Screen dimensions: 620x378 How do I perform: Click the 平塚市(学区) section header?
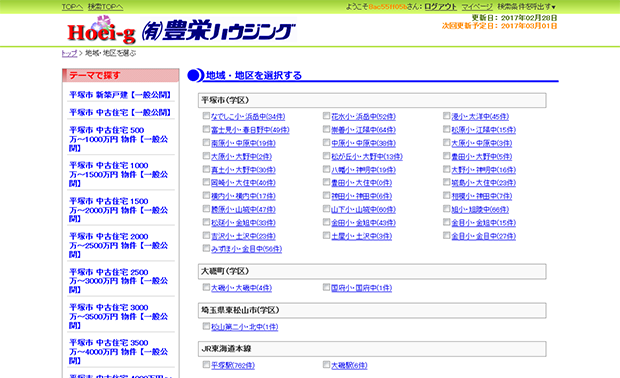pyautogui.click(x=372, y=100)
